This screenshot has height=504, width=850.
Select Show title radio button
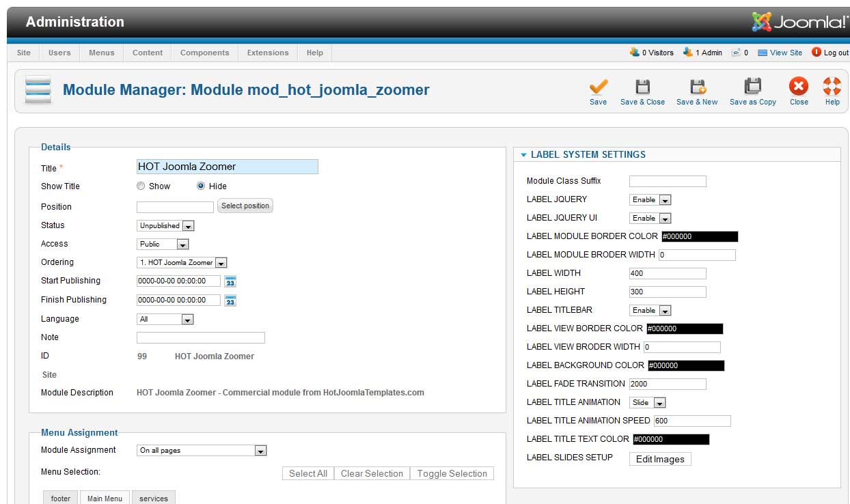click(141, 186)
